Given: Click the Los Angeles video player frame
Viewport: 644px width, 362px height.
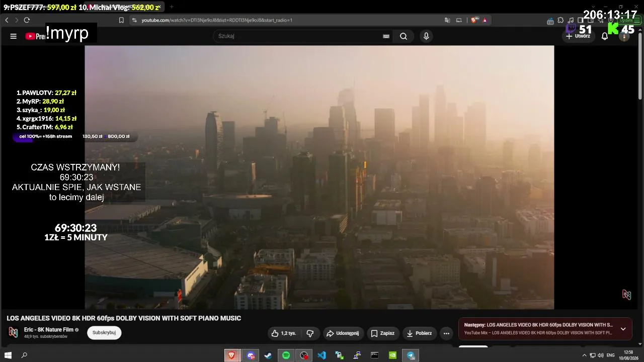Looking at the screenshot, I should point(319,177).
